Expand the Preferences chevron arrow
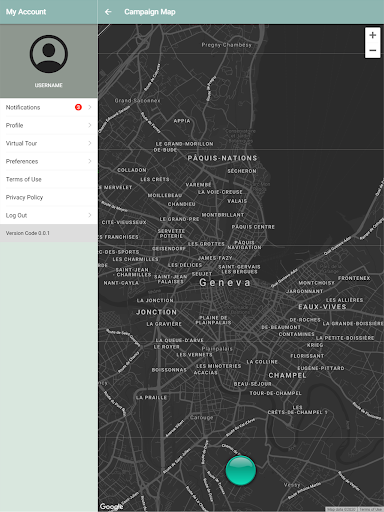The width and height of the screenshot is (384, 512). click(90, 161)
